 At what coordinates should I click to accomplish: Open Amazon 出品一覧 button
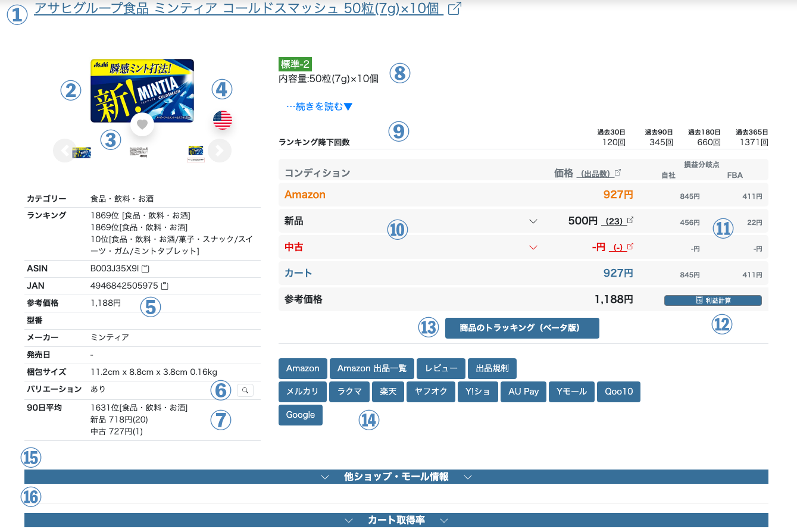372,368
